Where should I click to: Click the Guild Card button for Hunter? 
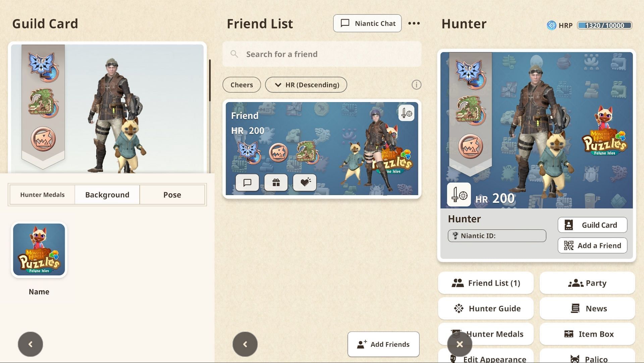[592, 225]
